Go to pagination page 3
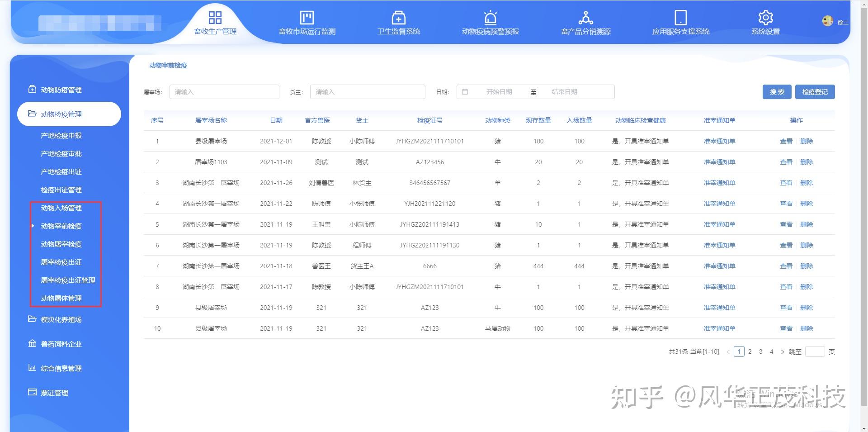The image size is (868, 432). click(761, 351)
